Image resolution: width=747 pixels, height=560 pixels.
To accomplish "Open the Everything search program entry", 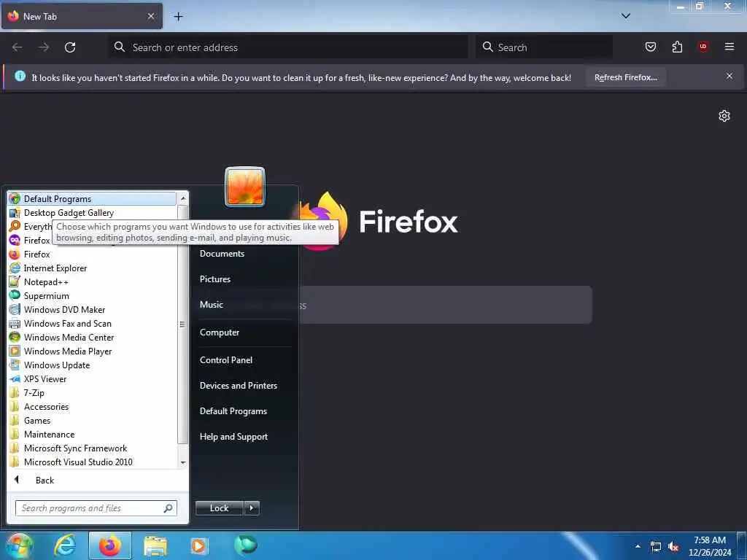I will (31, 227).
